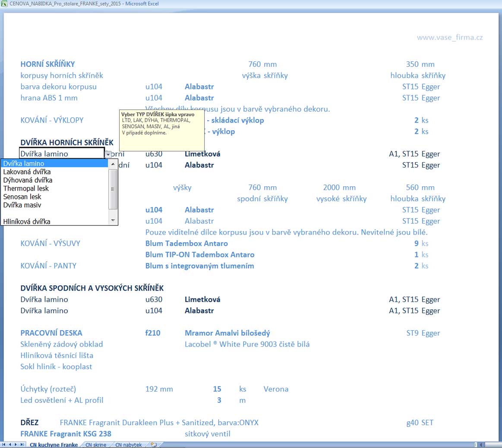Click 'Blum TIP-ON Tadembox Antaro' cell

(200, 254)
